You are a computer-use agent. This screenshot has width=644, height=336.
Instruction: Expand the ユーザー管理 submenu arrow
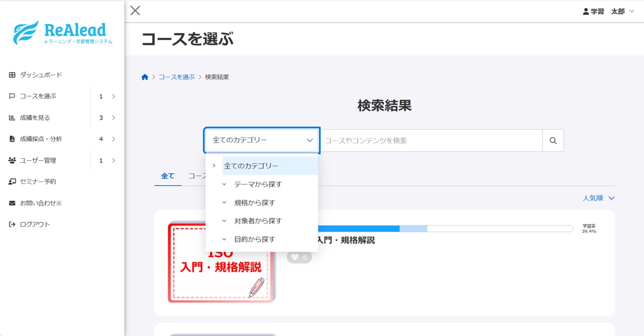pos(113,160)
